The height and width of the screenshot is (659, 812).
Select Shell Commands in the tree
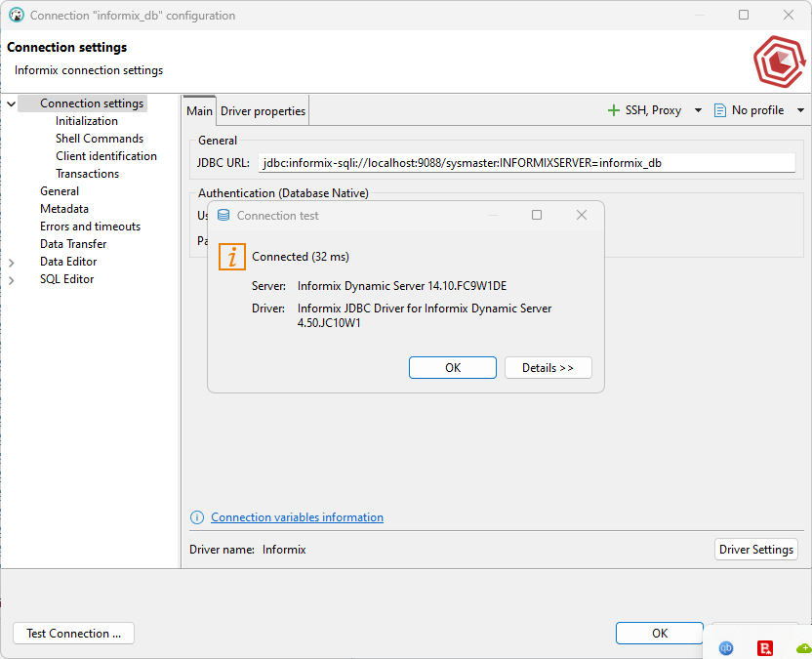point(100,139)
